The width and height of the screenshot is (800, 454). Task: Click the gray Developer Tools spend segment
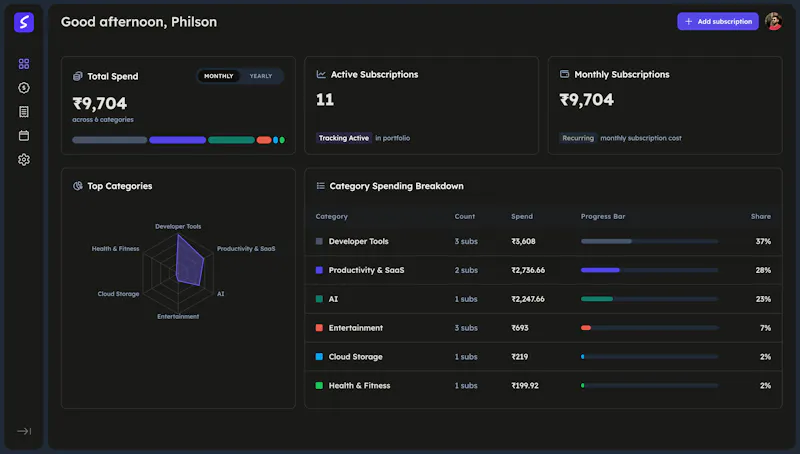(109, 140)
